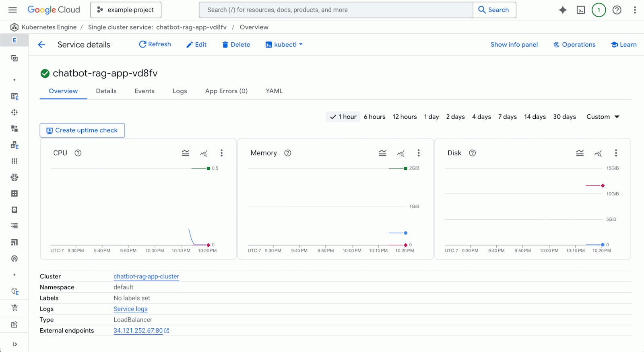
Task: Select the 1 hour time range
Action: coord(343,117)
